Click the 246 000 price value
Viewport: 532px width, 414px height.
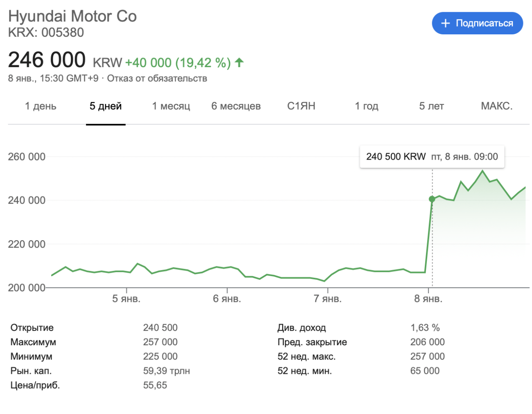pos(47,60)
